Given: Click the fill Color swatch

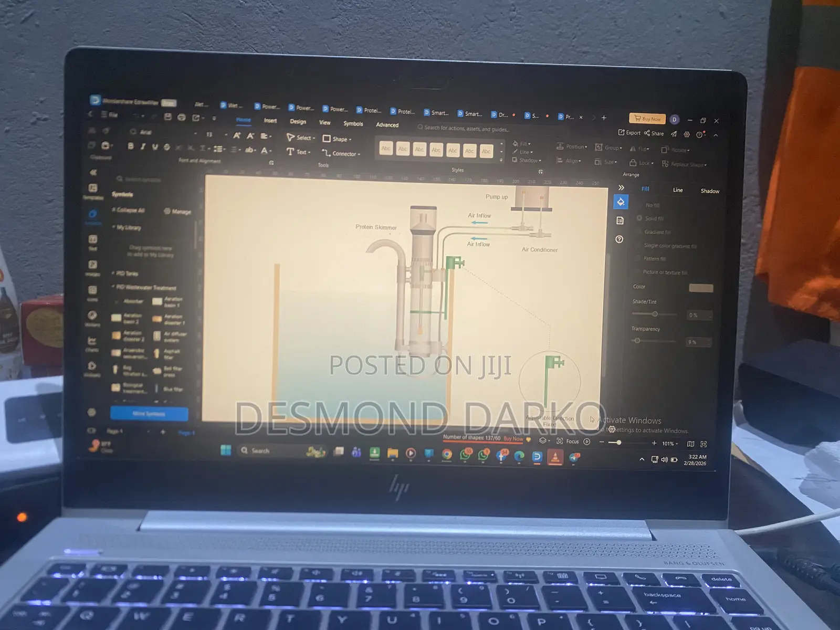Looking at the screenshot, I should [x=700, y=288].
